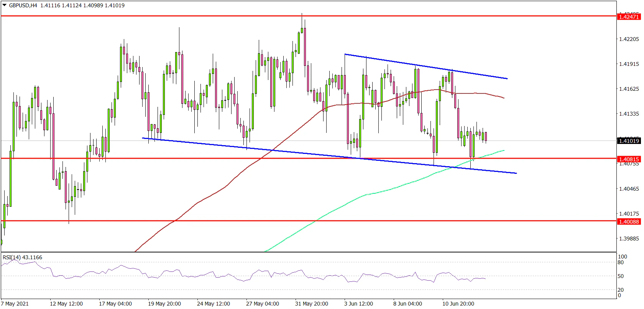Click the GBPUSD,H4 chart title text
The image size is (644, 309).
23,5
